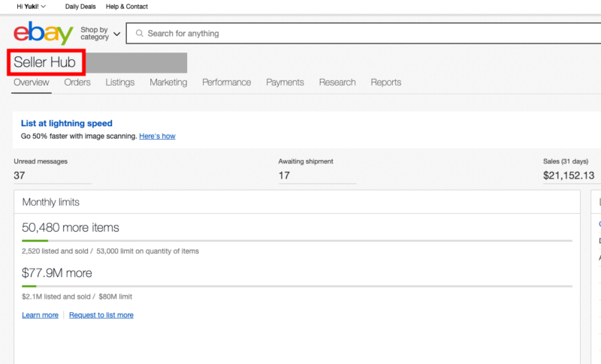The image size is (601, 364).
Task: Click the eBay logo
Action: point(43,34)
